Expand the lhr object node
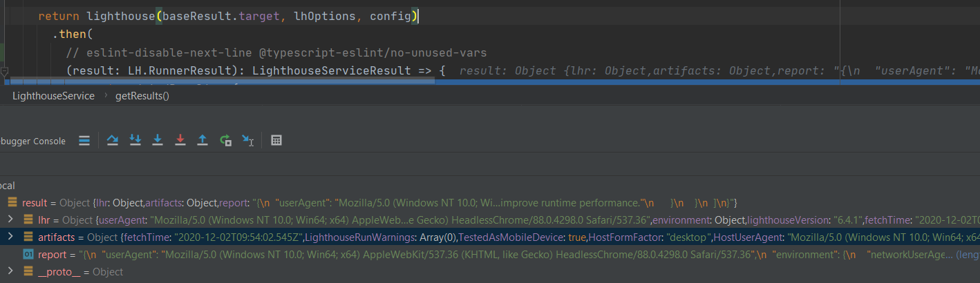The image size is (980, 283). pos(10,220)
